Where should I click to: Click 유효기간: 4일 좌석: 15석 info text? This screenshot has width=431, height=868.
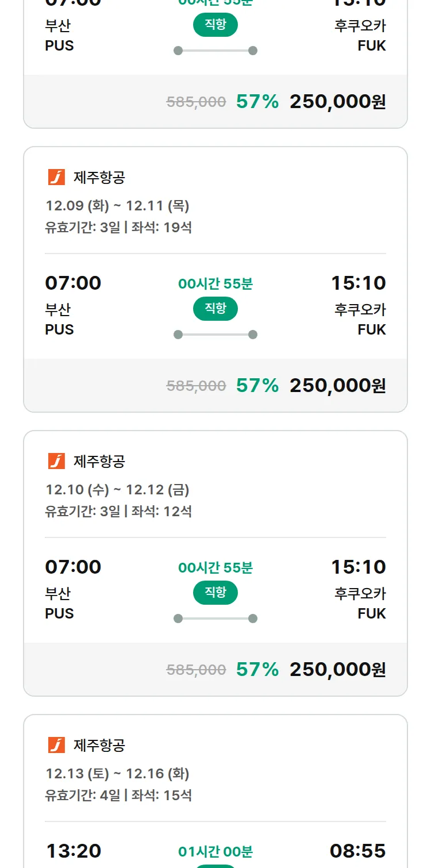[118, 796]
